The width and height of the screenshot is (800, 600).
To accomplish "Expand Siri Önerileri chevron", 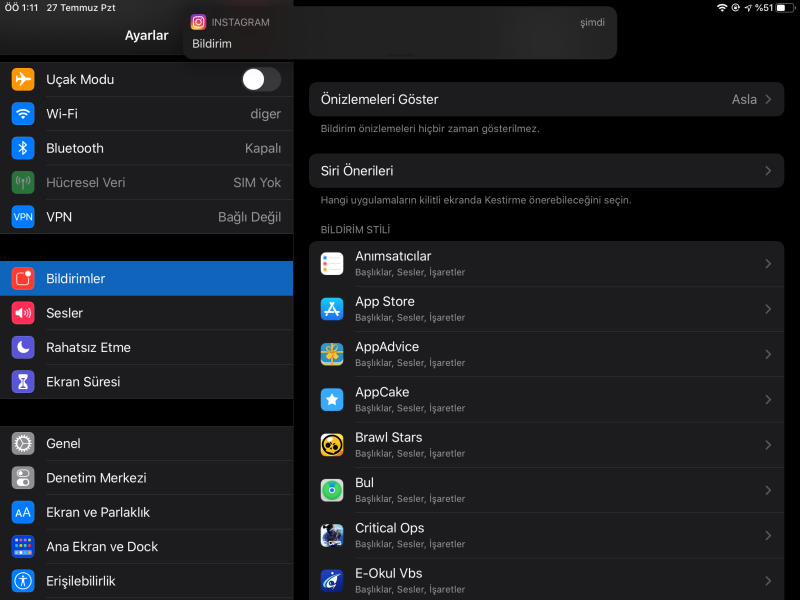I will pos(768,171).
